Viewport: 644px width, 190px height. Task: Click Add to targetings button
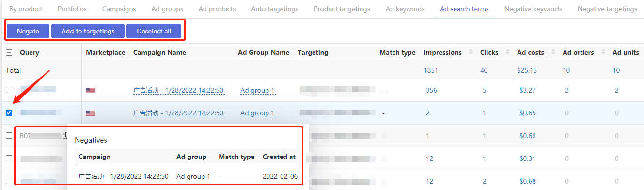coord(88,31)
